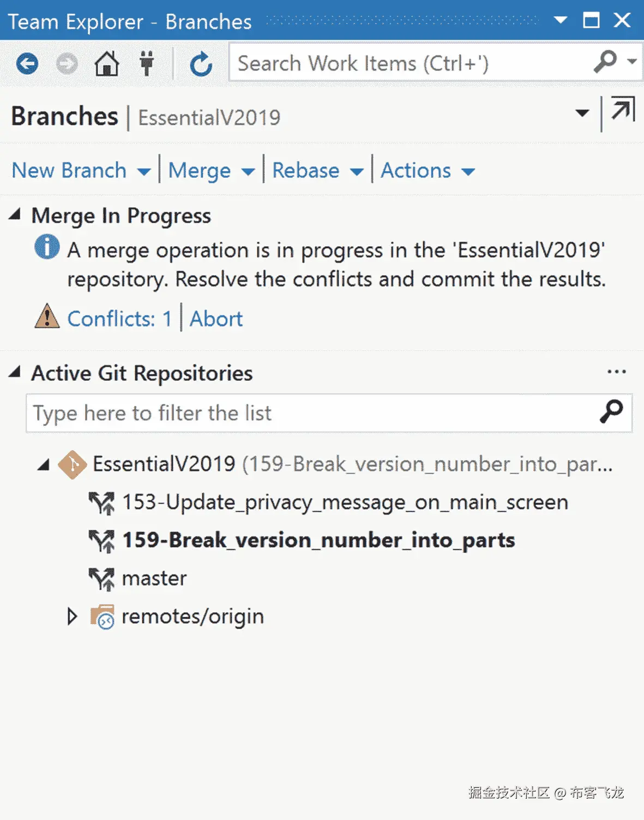Open the Active Git Repositories ellipsis menu
Viewport: 644px width, 820px height.
(x=616, y=372)
